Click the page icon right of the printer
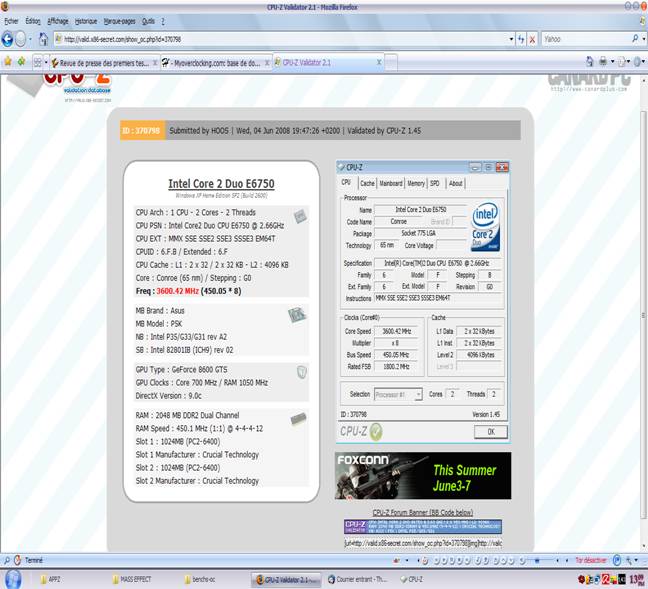This screenshot has height=589, width=648. point(621,62)
